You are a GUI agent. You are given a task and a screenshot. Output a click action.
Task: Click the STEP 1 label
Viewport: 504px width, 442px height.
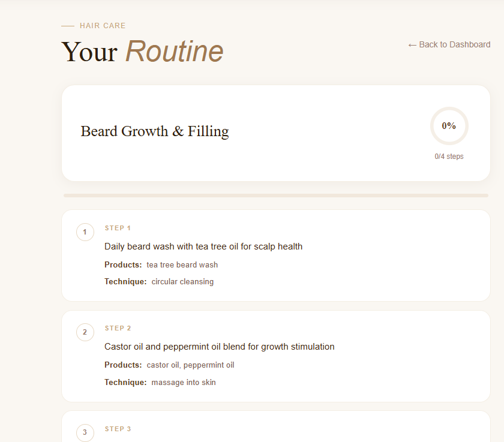(118, 228)
